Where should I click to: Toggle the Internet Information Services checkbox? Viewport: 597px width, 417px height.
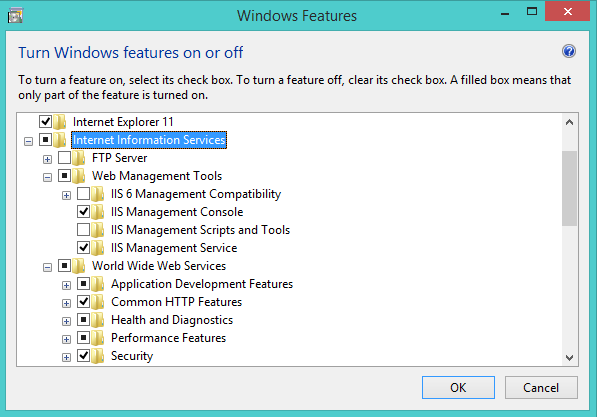(x=45, y=139)
